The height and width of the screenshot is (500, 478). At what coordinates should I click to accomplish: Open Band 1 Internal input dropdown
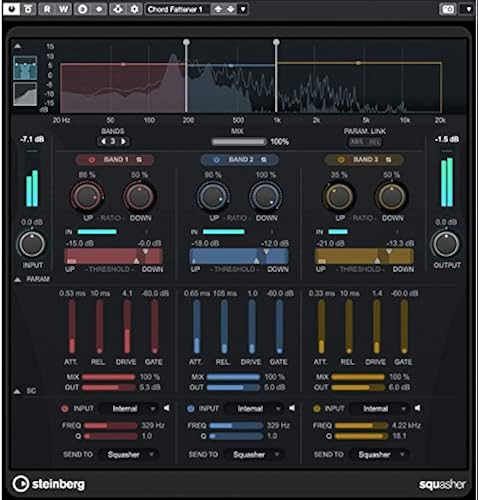pos(129,409)
